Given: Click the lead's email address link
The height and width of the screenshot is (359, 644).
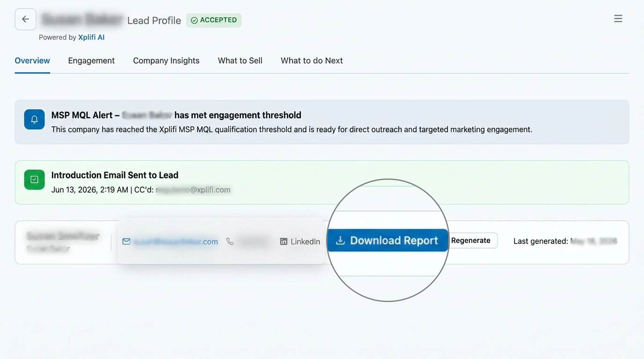Looking at the screenshot, I should (176, 242).
